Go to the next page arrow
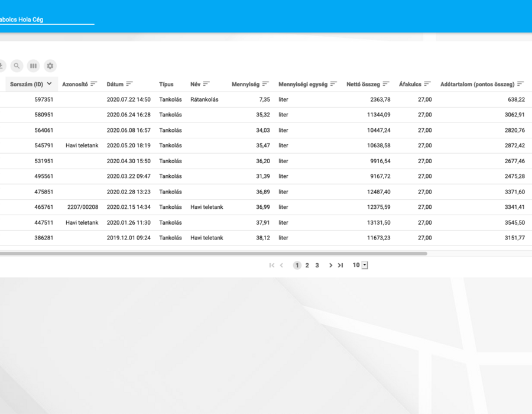Viewport: 532px width, 414px height. coord(330,266)
